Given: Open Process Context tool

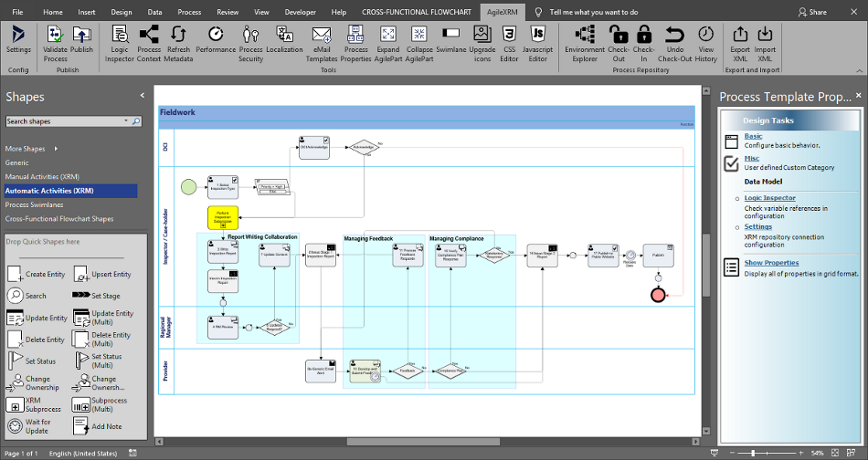Looking at the screenshot, I should (149, 43).
